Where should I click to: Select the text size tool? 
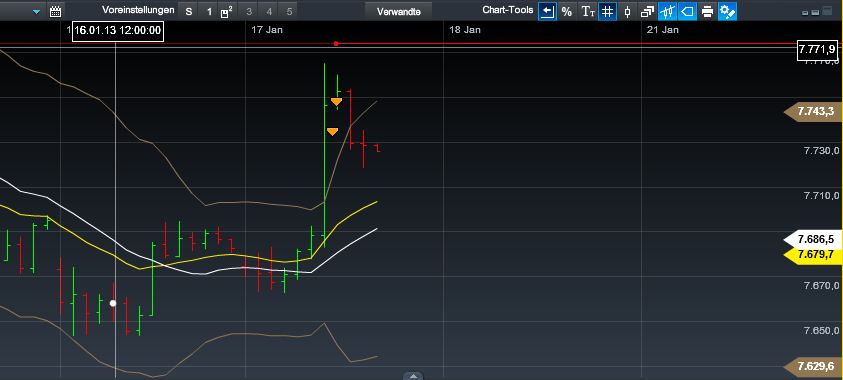pos(587,11)
